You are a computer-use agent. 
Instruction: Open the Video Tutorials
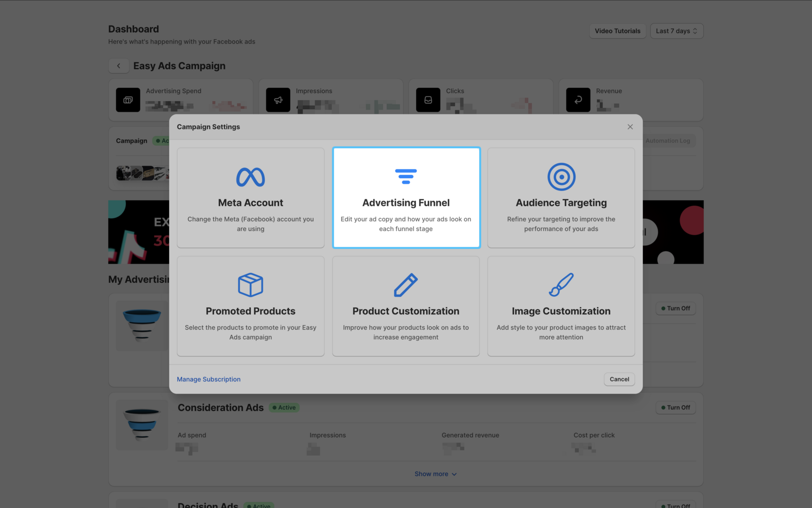[x=617, y=31]
